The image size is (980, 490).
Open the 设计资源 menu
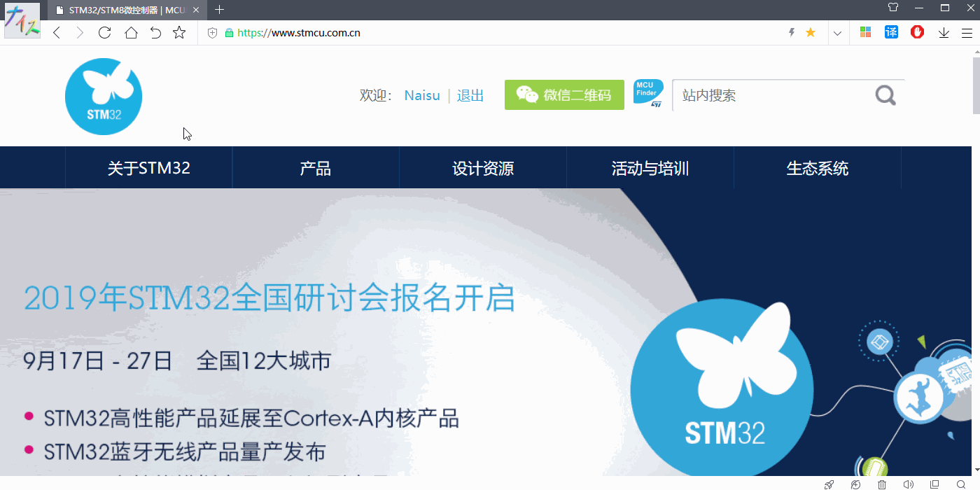[483, 168]
